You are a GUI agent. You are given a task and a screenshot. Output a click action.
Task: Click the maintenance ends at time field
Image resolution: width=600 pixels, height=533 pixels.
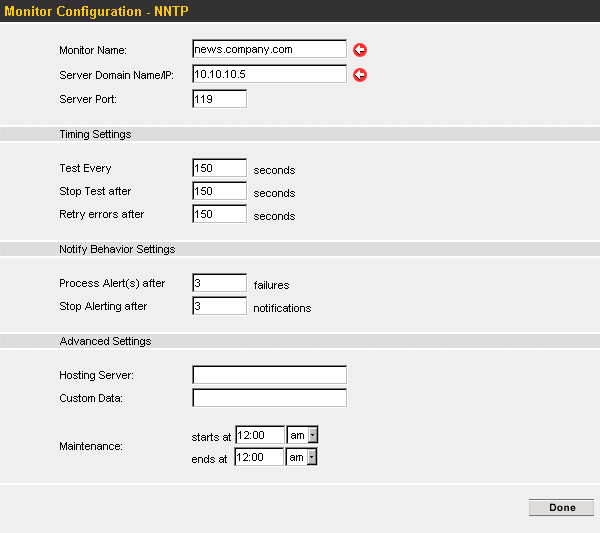point(259,457)
